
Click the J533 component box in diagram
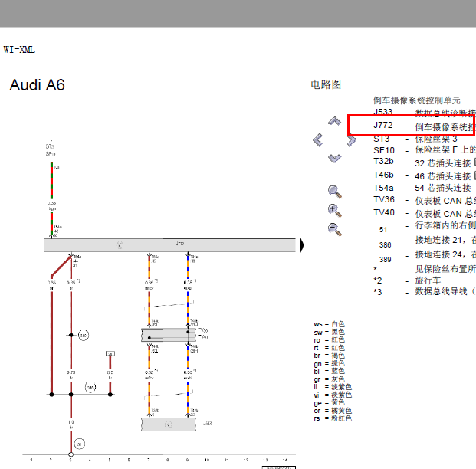[x=169, y=425]
